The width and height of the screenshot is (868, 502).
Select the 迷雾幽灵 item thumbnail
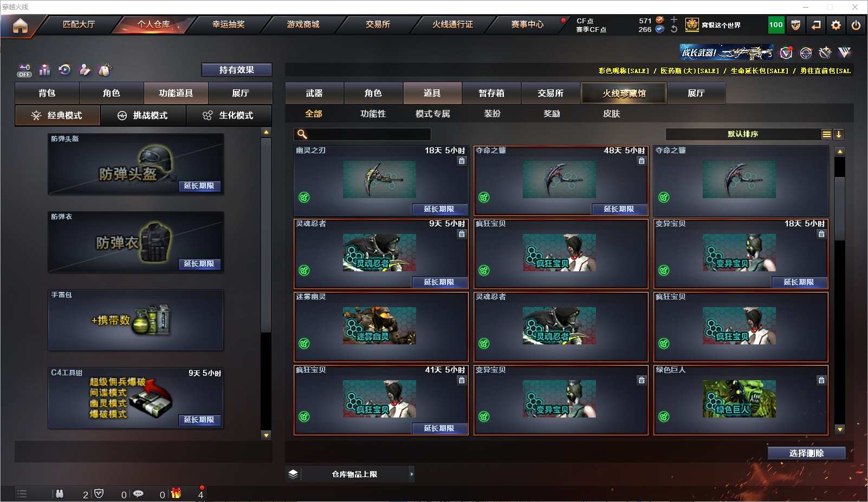point(379,325)
